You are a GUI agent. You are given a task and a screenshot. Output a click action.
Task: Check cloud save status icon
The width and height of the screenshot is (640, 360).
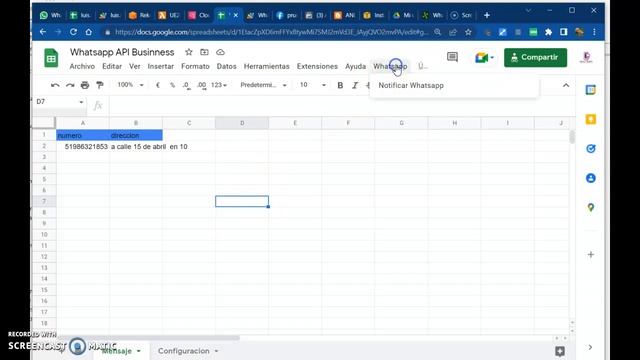tap(220, 52)
